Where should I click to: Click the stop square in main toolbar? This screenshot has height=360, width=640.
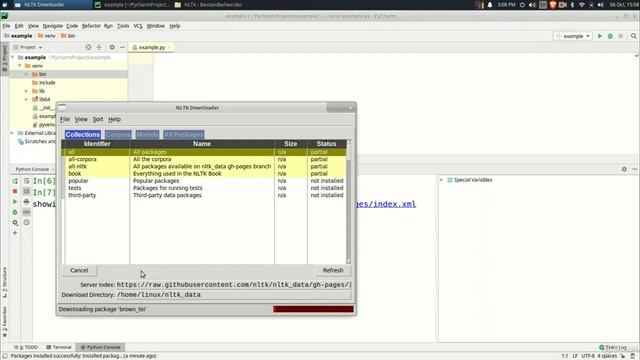(621, 36)
